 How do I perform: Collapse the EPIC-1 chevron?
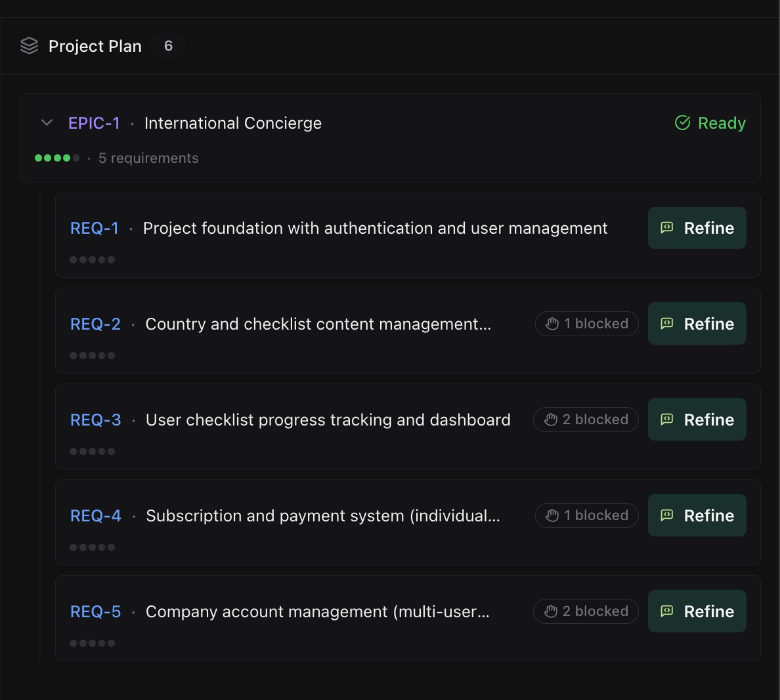(x=47, y=123)
